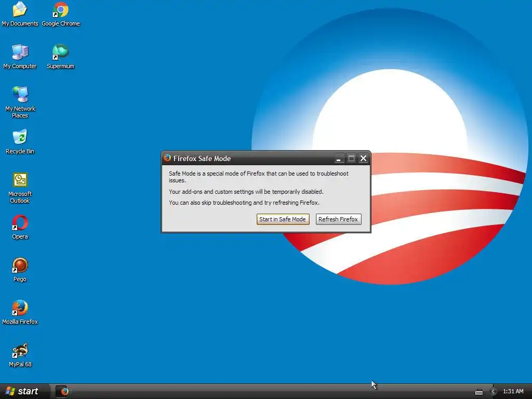
Task: Click the Firefox icon in dialog title bar
Action: [x=167, y=158]
